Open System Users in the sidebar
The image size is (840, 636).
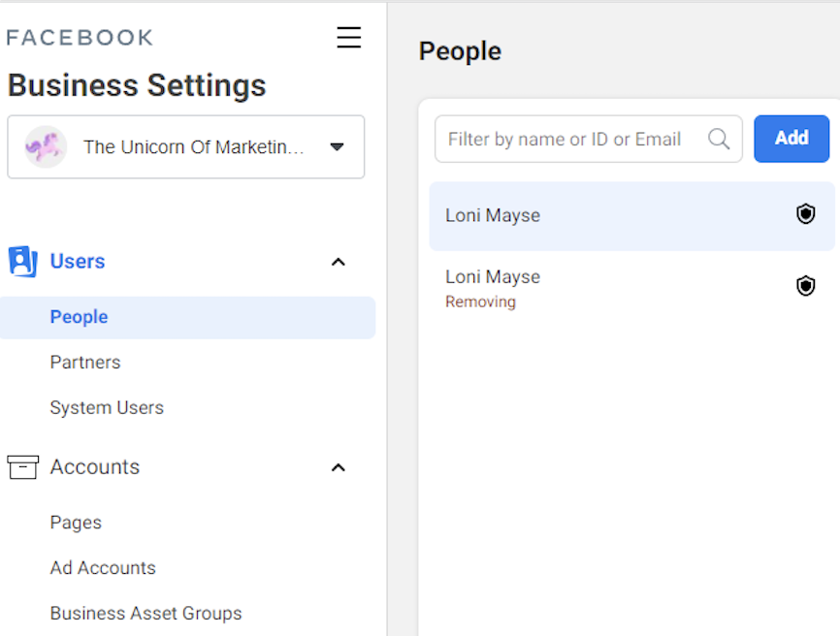[x=107, y=408]
